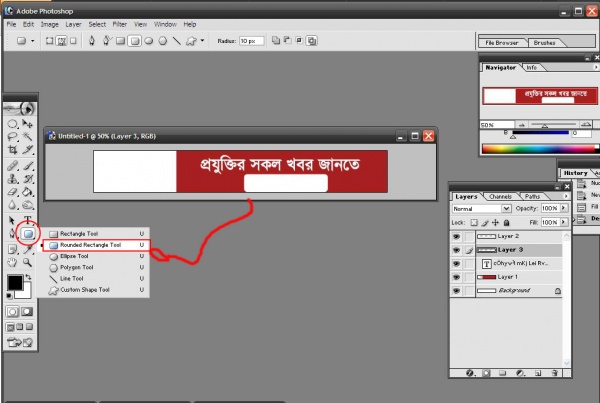Select the Magic Wand tool
The width and height of the screenshot is (600, 403).
[x=27, y=136]
